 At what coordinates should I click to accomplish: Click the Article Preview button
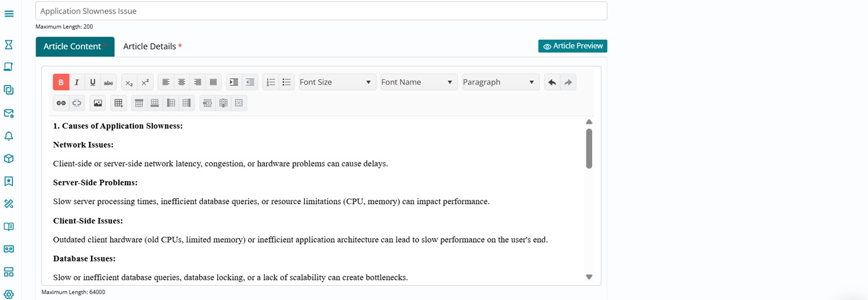click(572, 46)
